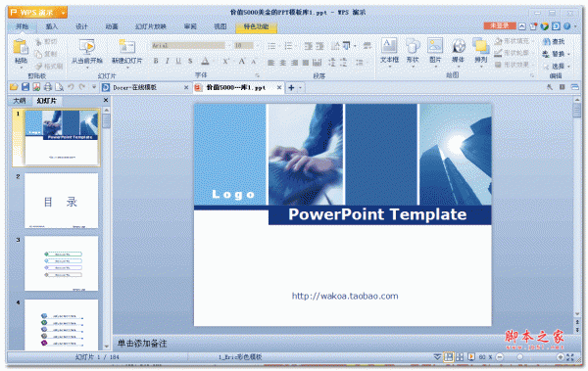Toggle bulleted list in paragraph group
The height and width of the screenshot is (371, 588).
pyautogui.click(x=271, y=46)
